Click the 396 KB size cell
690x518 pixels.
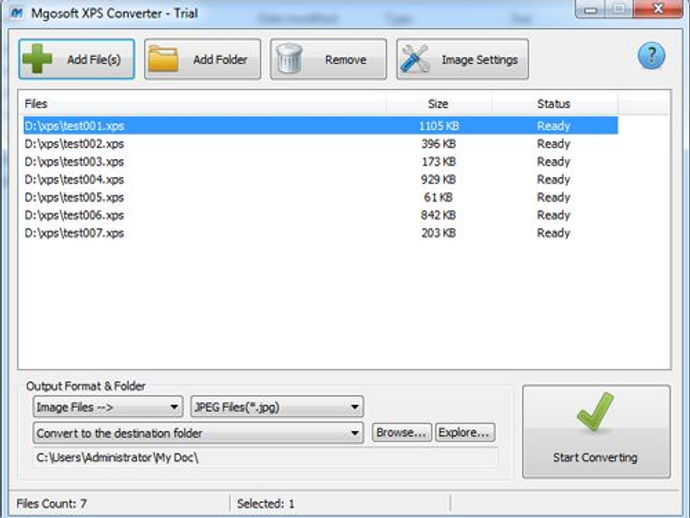coord(439,144)
